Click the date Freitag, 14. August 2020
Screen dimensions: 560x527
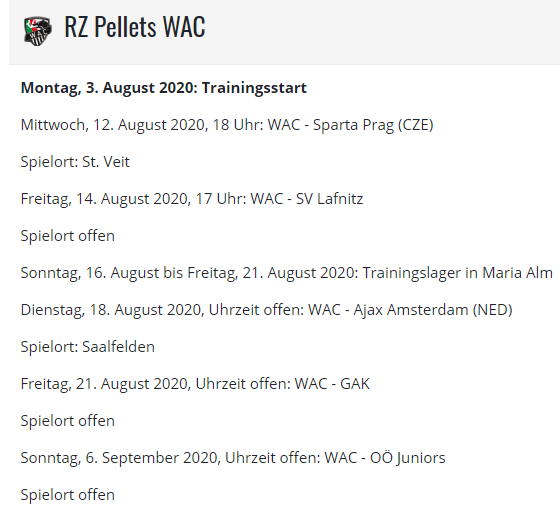tap(104, 199)
